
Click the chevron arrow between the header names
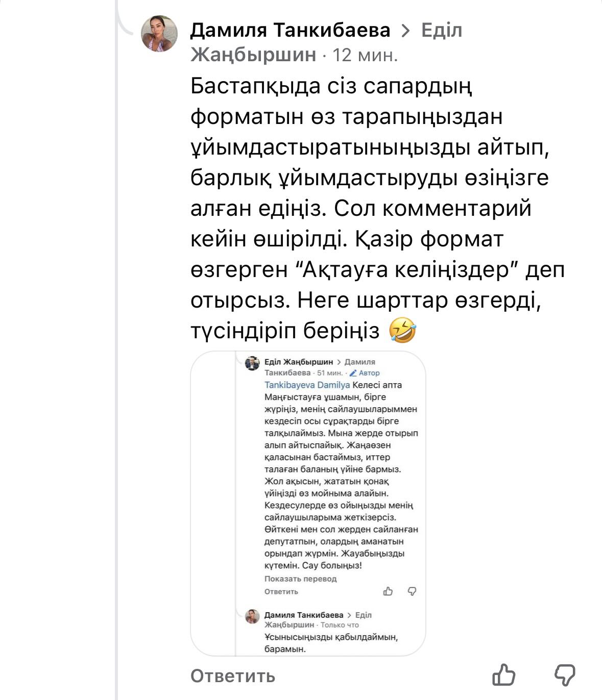pyautogui.click(x=406, y=31)
